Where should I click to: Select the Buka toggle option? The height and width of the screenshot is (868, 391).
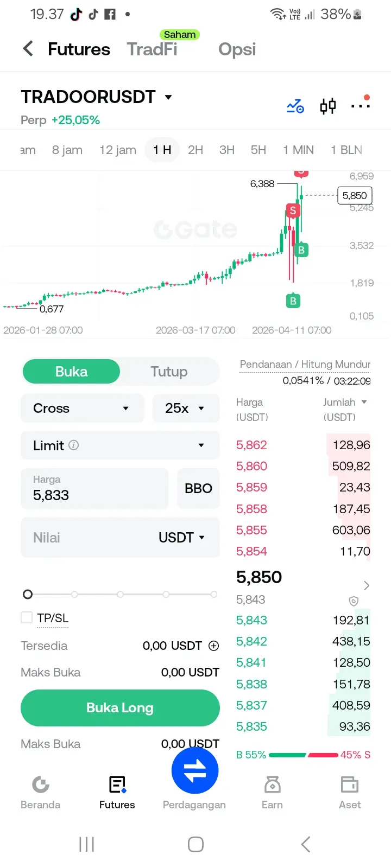coord(71,372)
